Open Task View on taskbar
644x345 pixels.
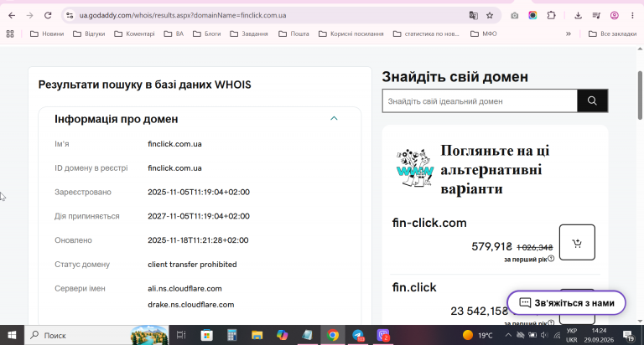[x=181, y=335]
